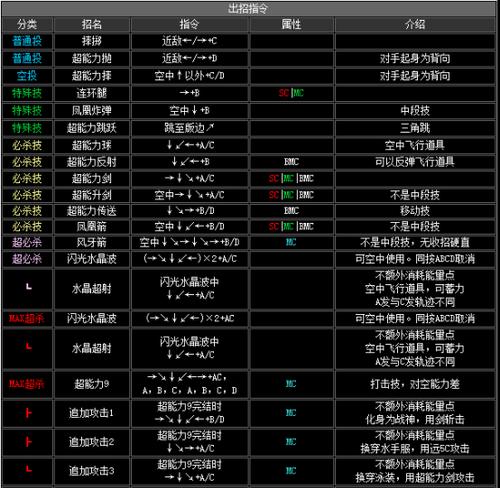Click the move name 超能升剑
This screenshot has height=488, width=500.
[92, 195]
